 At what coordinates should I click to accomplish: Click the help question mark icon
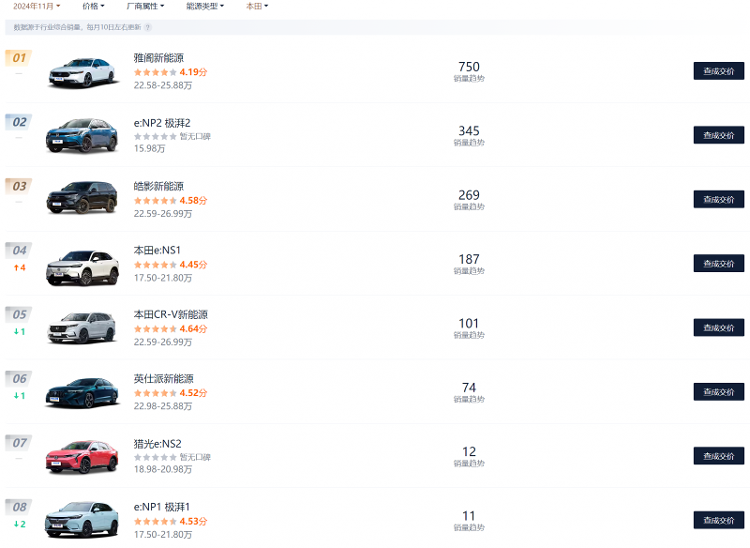point(148,27)
